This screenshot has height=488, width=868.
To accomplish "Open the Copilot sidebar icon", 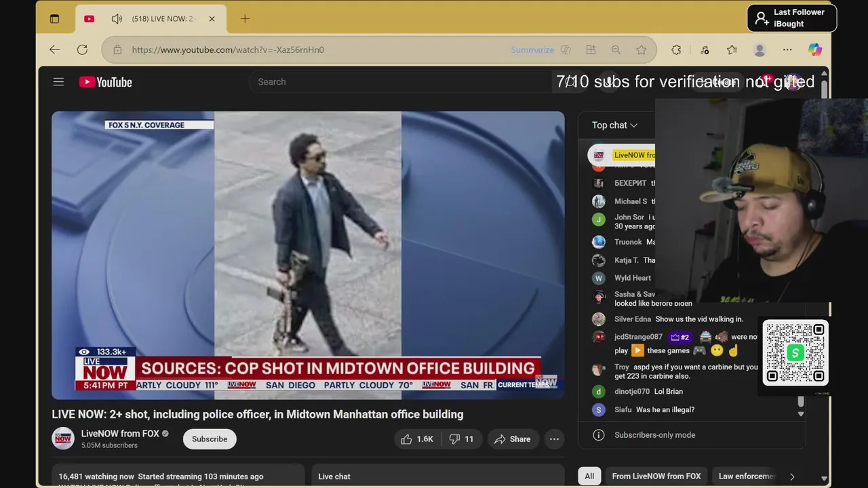I will tap(815, 49).
